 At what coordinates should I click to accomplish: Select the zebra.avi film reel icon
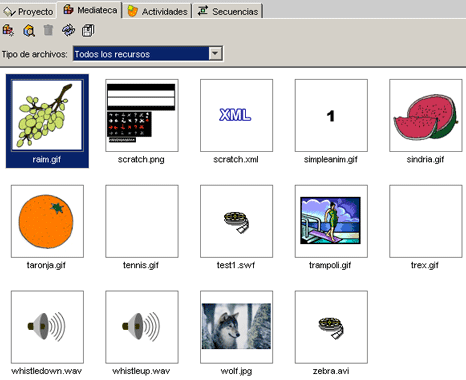coord(331,327)
